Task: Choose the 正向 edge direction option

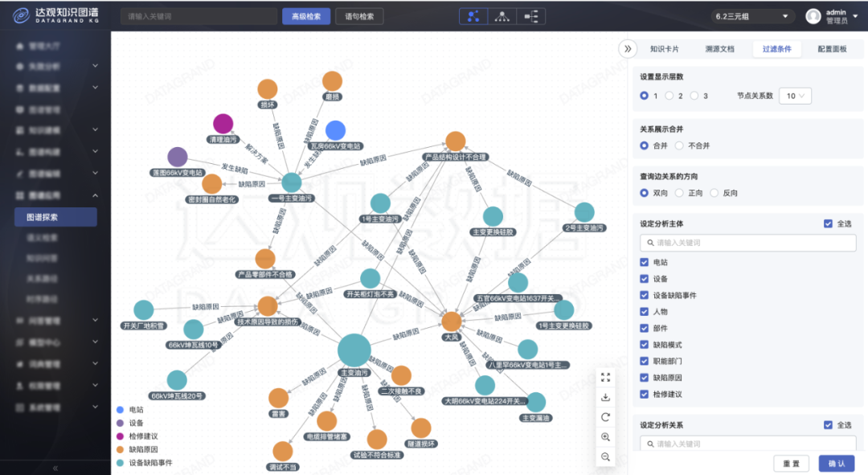Action: tap(679, 193)
